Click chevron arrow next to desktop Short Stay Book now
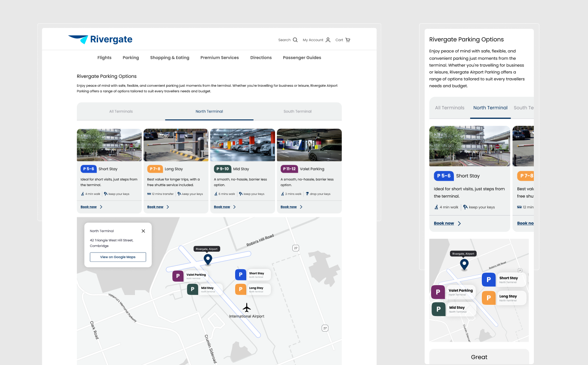 coord(101,207)
